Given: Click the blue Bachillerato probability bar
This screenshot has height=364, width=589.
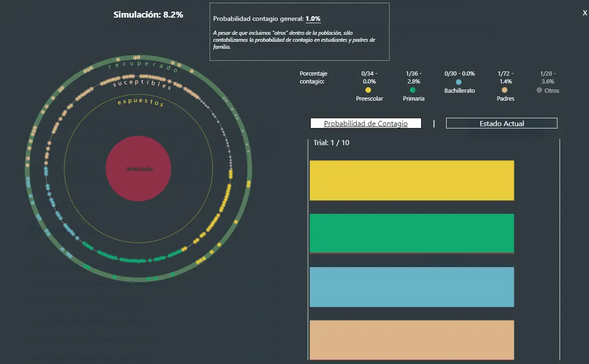Looking at the screenshot, I should 412,287.
